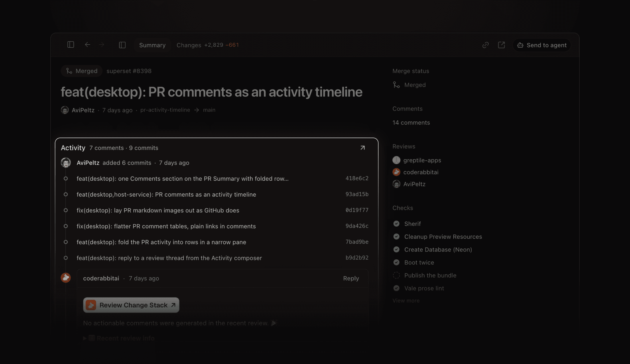Open Cleanup Preview Resources check
The height and width of the screenshot is (364, 630).
coord(438,237)
